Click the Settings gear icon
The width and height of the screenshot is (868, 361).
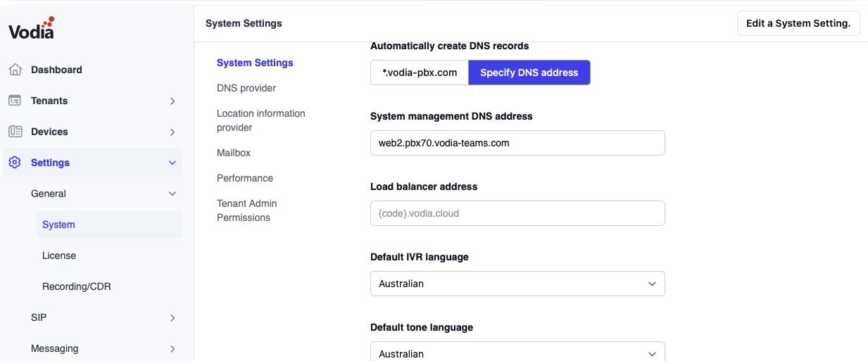(15, 163)
